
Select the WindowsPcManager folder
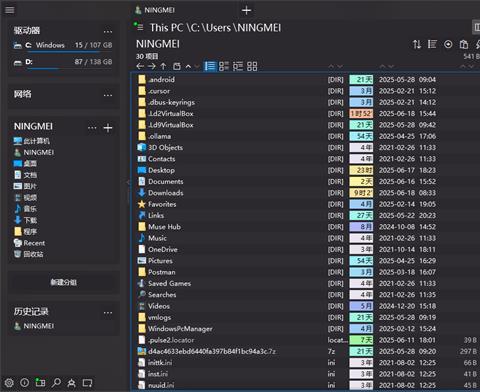[x=175, y=329]
